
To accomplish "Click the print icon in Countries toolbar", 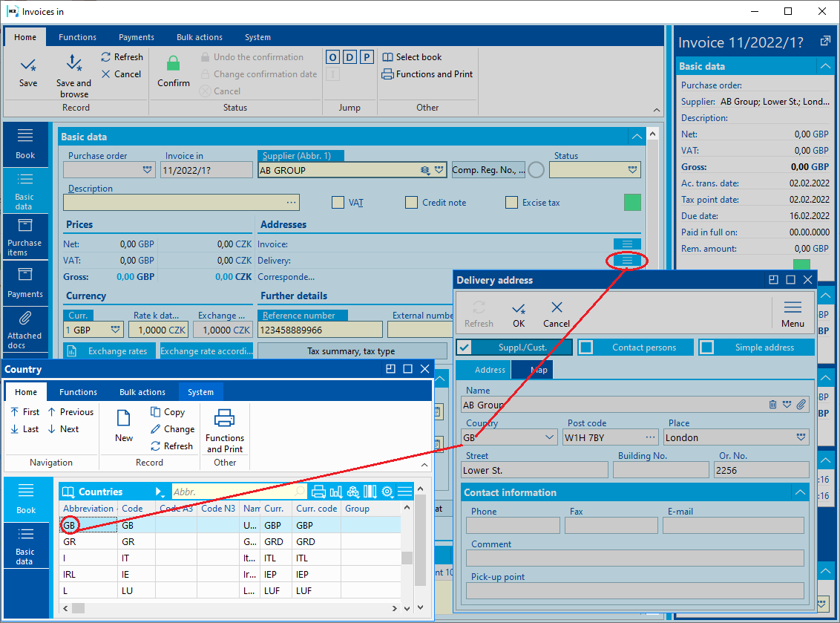I will pyautogui.click(x=318, y=492).
